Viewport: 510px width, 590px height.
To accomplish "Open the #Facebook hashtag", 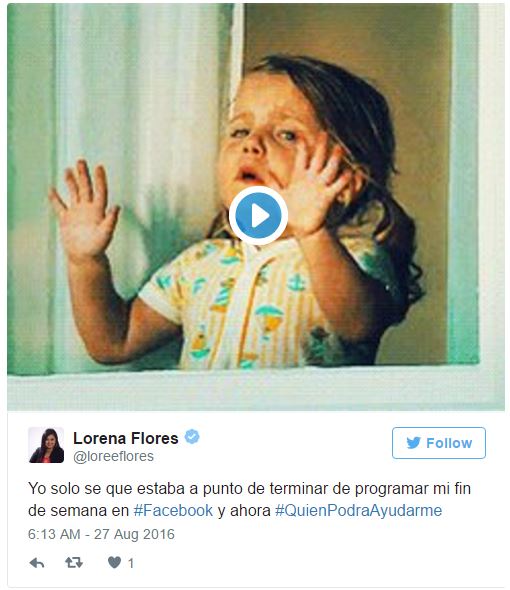I will [173, 511].
